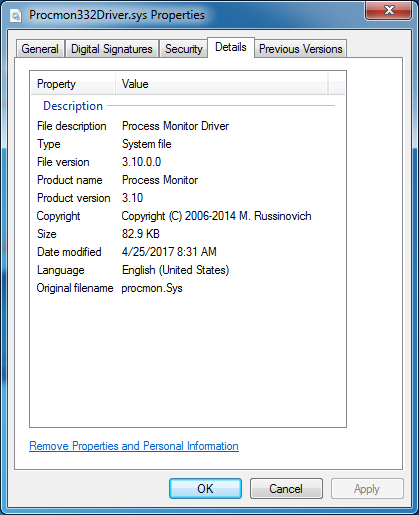Open the Security tab
This screenshot has height=515, width=419.
[184, 49]
